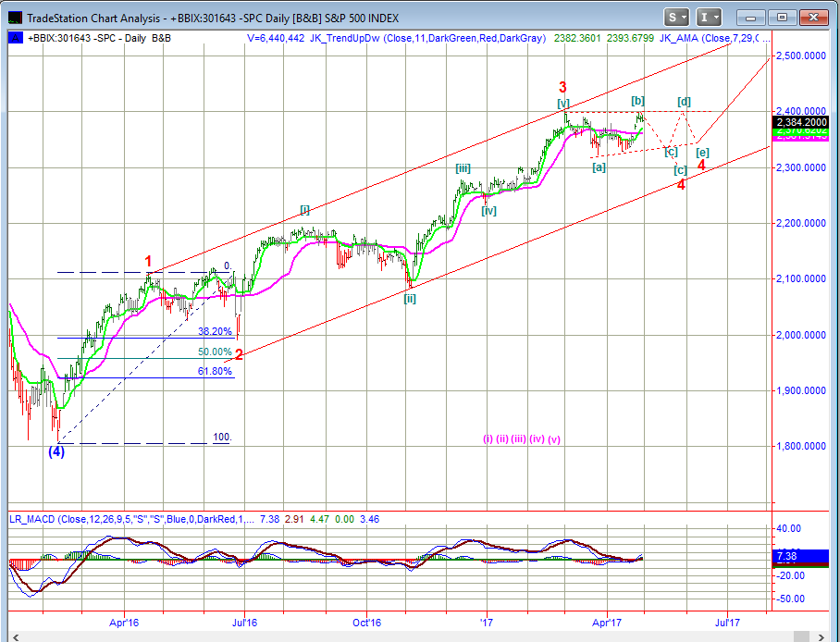Click the red MACD value '2.91'
This screenshot has height=642, width=840.
tap(294, 519)
